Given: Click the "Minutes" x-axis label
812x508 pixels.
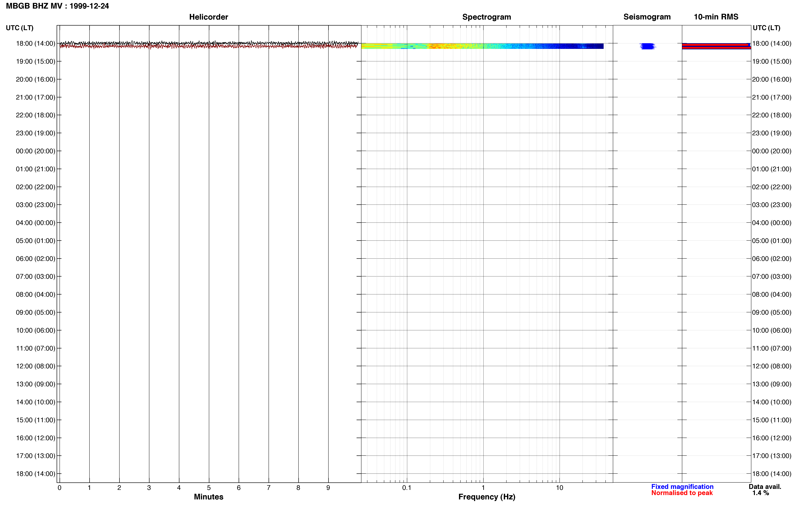Looking at the screenshot, I should 209,497.
